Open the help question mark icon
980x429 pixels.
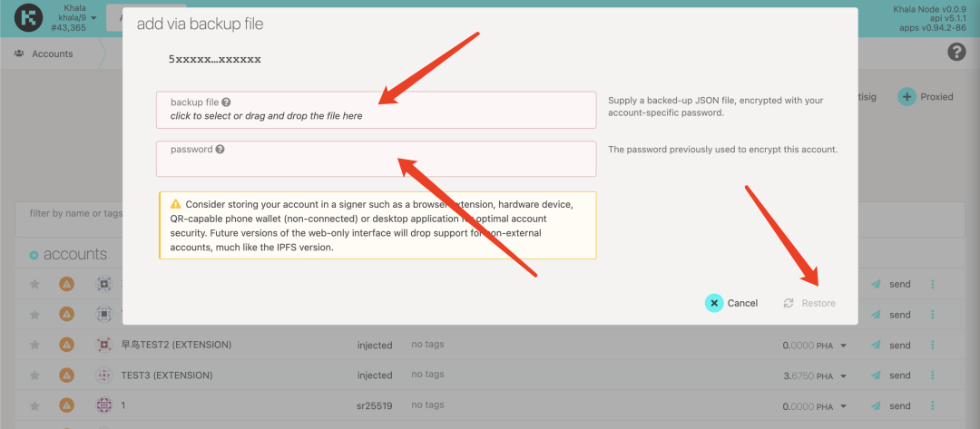[956, 52]
